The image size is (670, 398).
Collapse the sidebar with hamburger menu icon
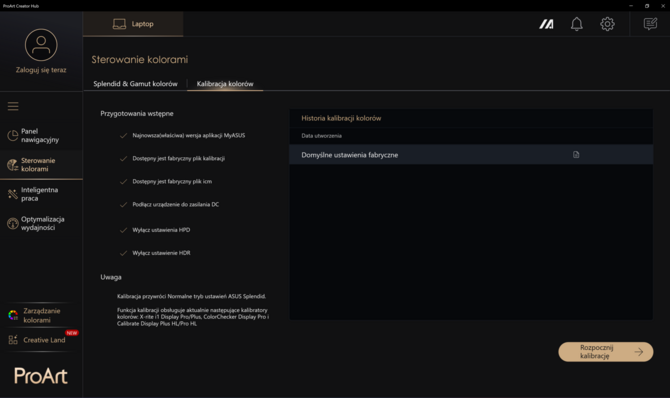(x=13, y=106)
